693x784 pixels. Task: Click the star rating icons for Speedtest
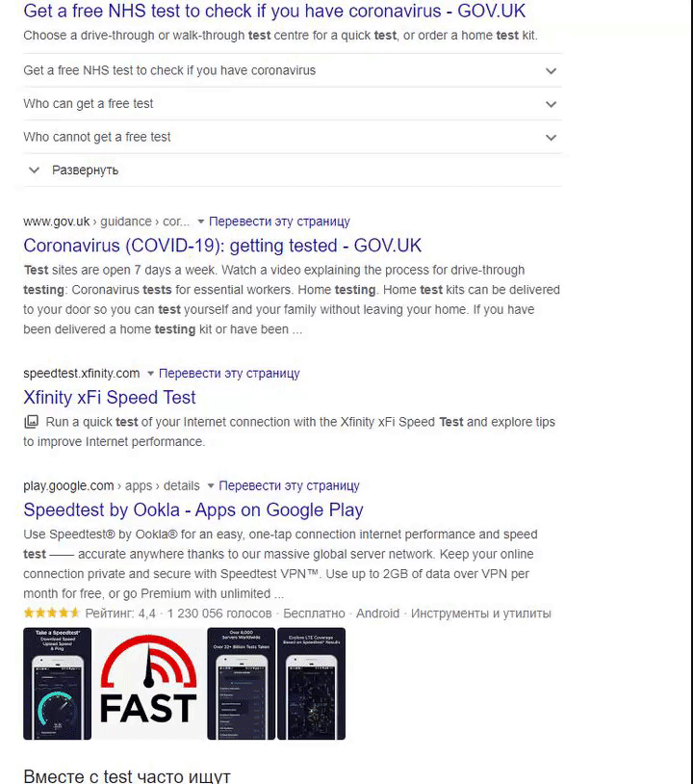pyautogui.click(x=51, y=613)
